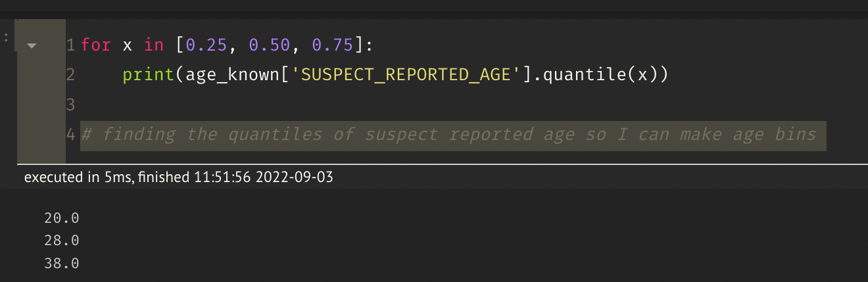Place cursor on the 'for' keyword

click(96, 45)
